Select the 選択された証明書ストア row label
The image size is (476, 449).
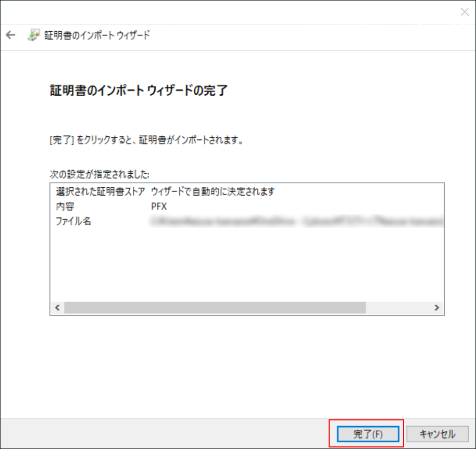click(101, 191)
